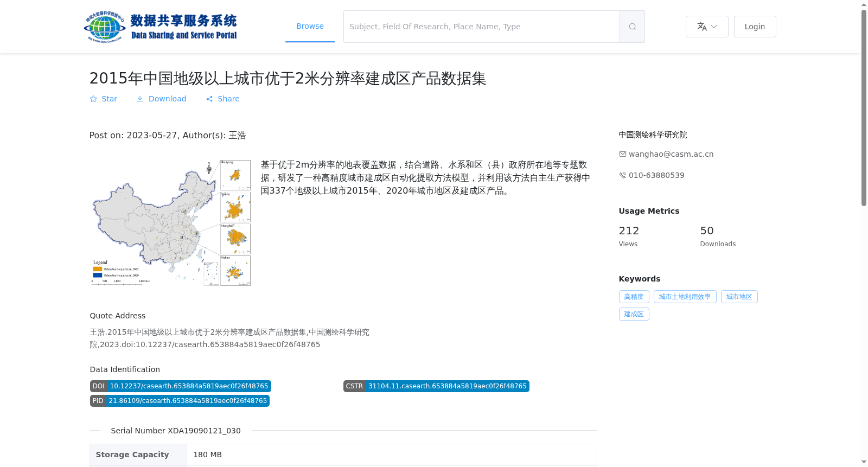The width and height of the screenshot is (868, 467).
Task: Click the wanghao@casm.ac.cn email address
Action: point(671,154)
